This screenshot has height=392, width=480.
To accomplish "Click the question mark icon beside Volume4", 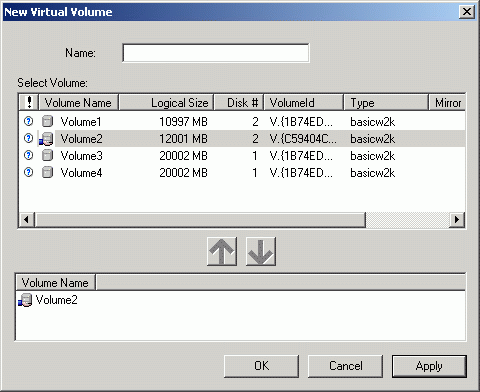I will [29, 172].
